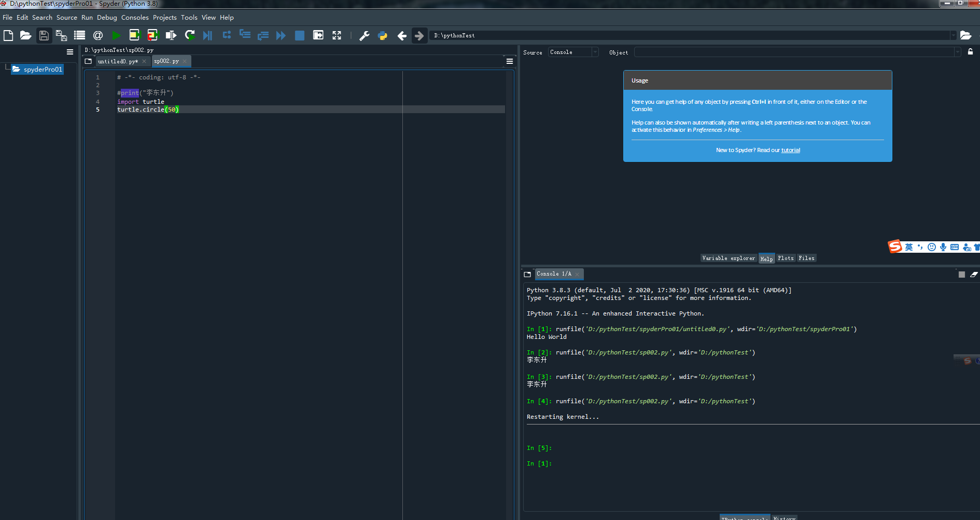Open the Debug menu

click(107, 17)
